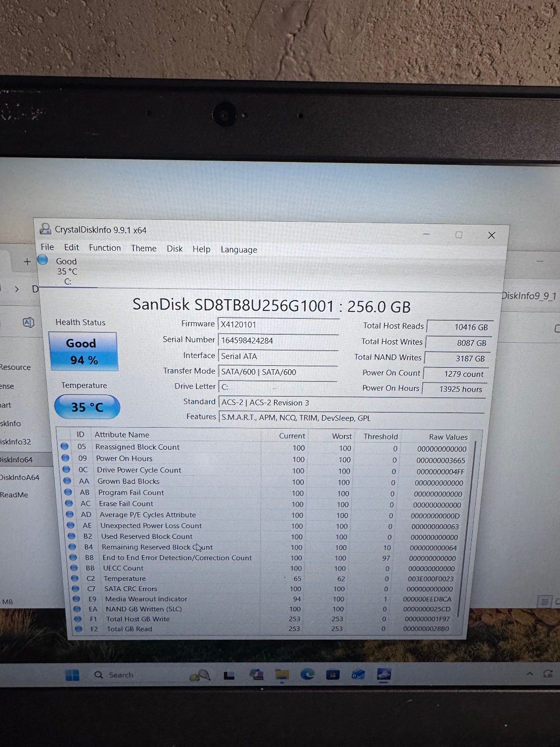Click the Firmware field X4120101

(x=278, y=324)
